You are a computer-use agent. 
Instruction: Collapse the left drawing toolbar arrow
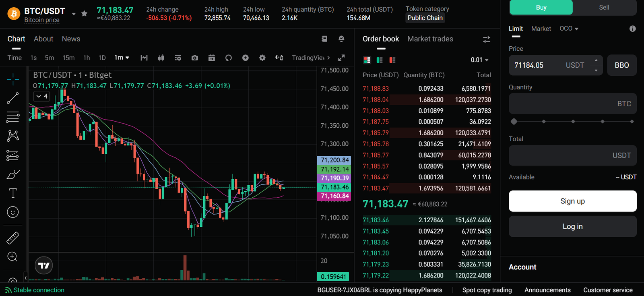tap(26, 277)
